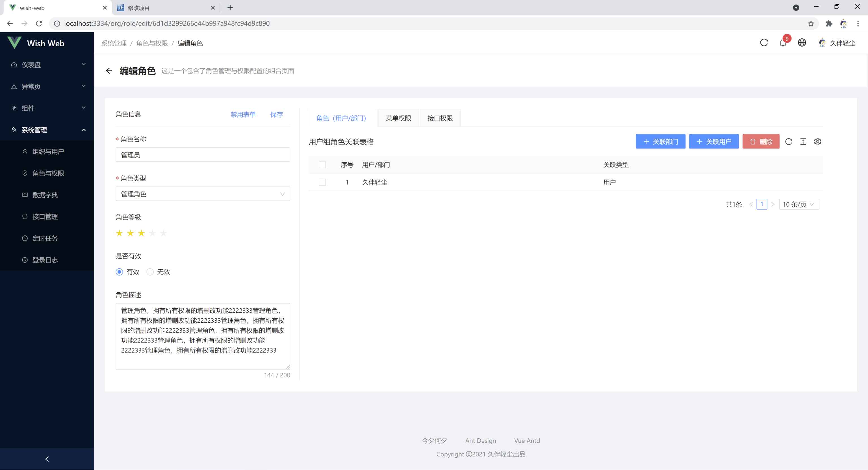
Task: Open the Chrome three-dot menu
Action: tap(858, 23)
